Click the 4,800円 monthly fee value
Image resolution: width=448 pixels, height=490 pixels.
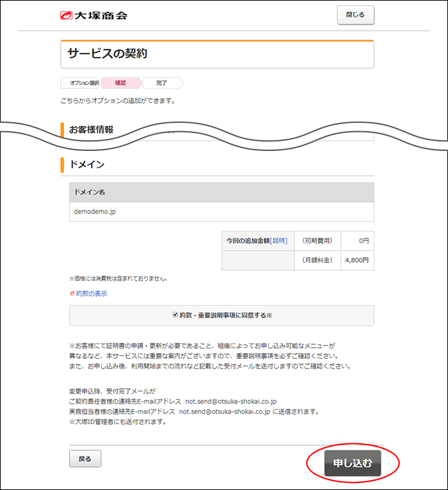click(357, 260)
